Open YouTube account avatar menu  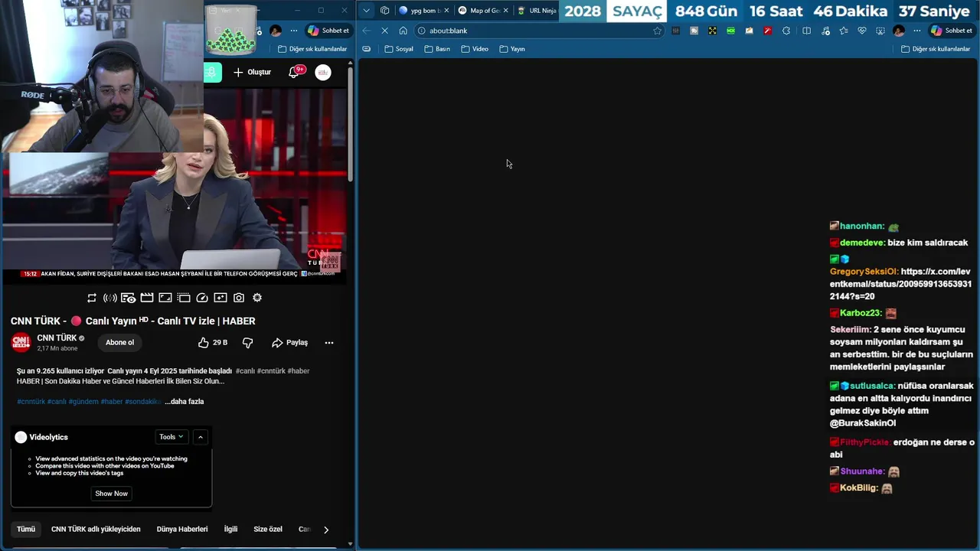tap(323, 72)
